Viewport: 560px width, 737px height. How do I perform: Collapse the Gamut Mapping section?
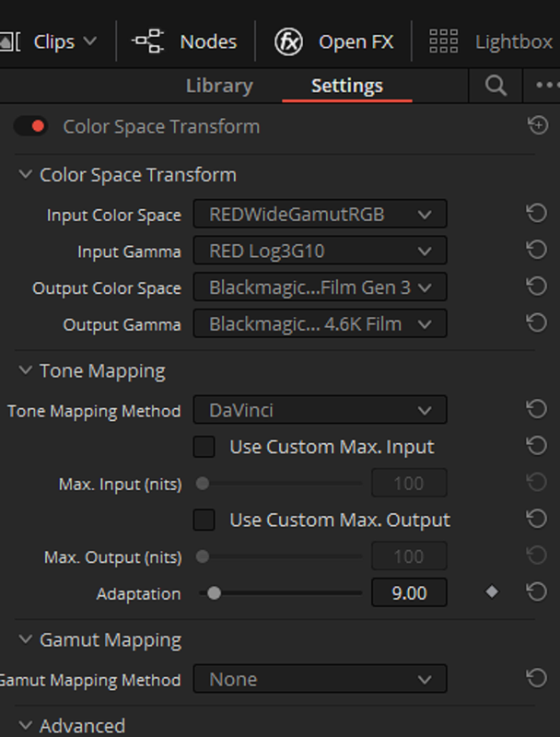click(26, 639)
